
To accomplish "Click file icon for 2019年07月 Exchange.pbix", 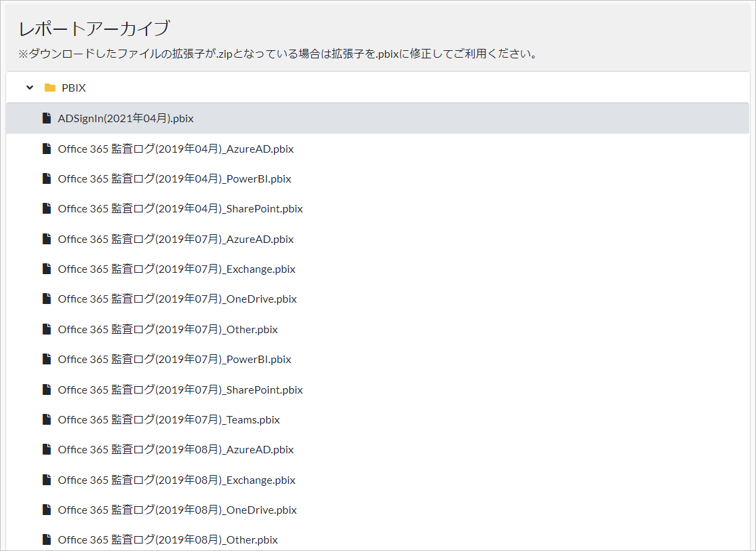I will pyautogui.click(x=47, y=269).
